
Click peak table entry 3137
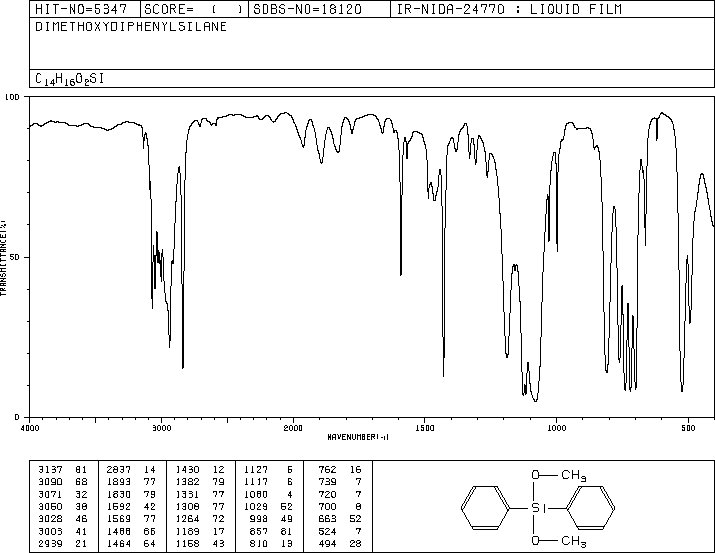pos(50,470)
